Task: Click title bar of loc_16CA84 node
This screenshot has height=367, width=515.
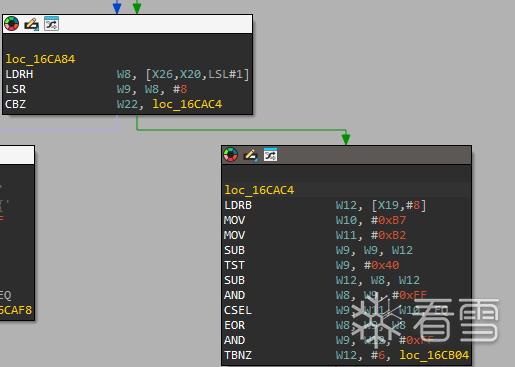Action: 128,24
